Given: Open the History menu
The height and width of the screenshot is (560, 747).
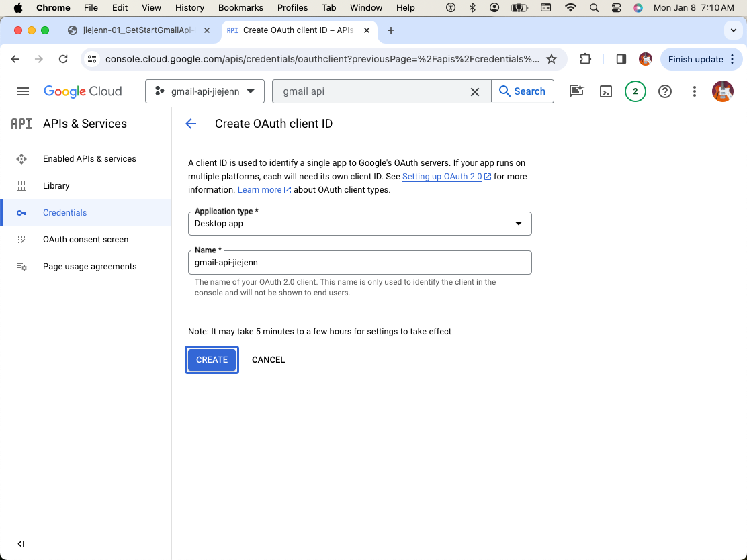Looking at the screenshot, I should click(x=189, y=7).
